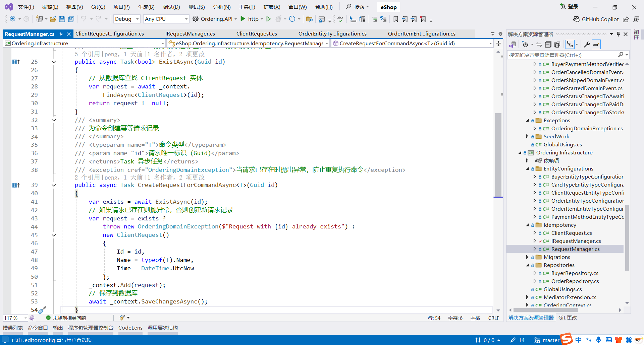Expand the Migrations folder

pyautogui.click(x=528, y=257)
